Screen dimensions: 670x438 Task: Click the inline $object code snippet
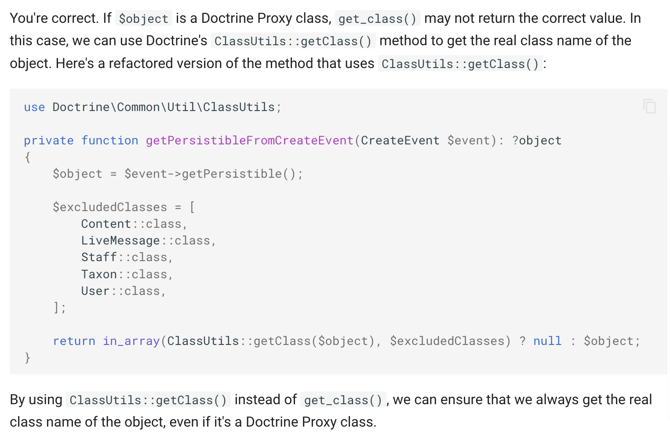[x=144, y=19]
